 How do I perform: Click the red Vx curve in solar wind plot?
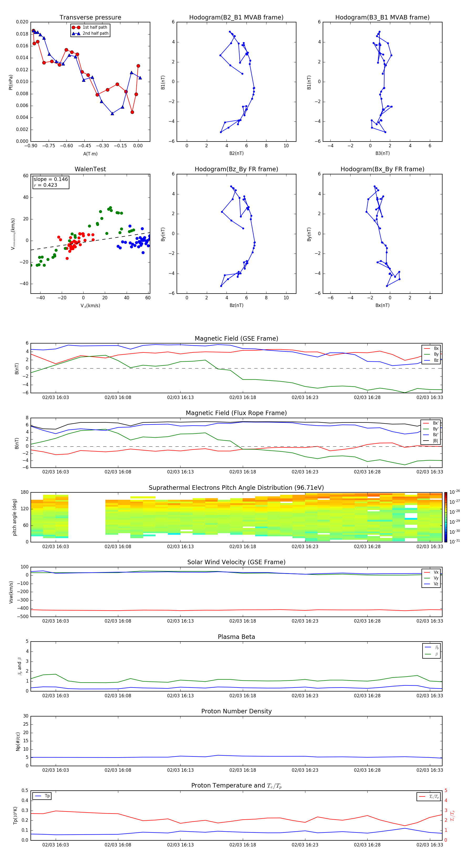click(x=236, y=610)
